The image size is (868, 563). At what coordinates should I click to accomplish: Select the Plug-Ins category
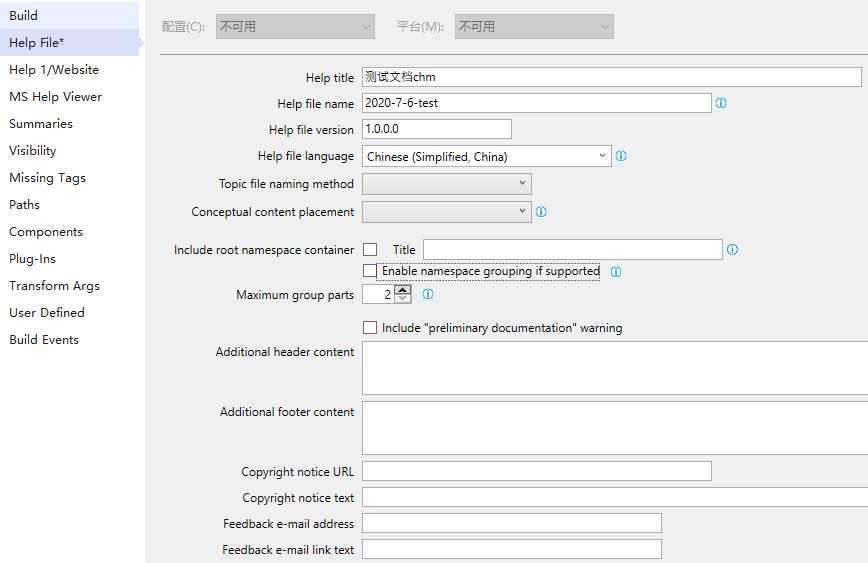32,259
